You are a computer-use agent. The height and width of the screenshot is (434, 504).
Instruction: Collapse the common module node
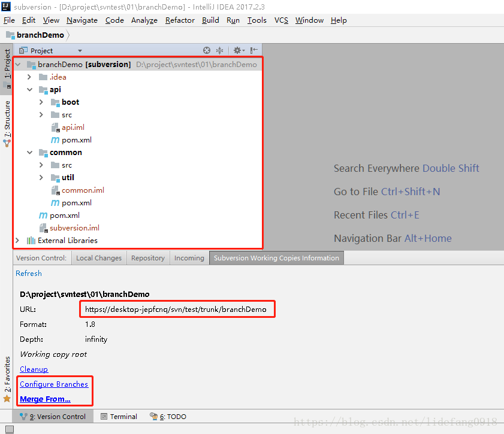(x=29, y=153)
